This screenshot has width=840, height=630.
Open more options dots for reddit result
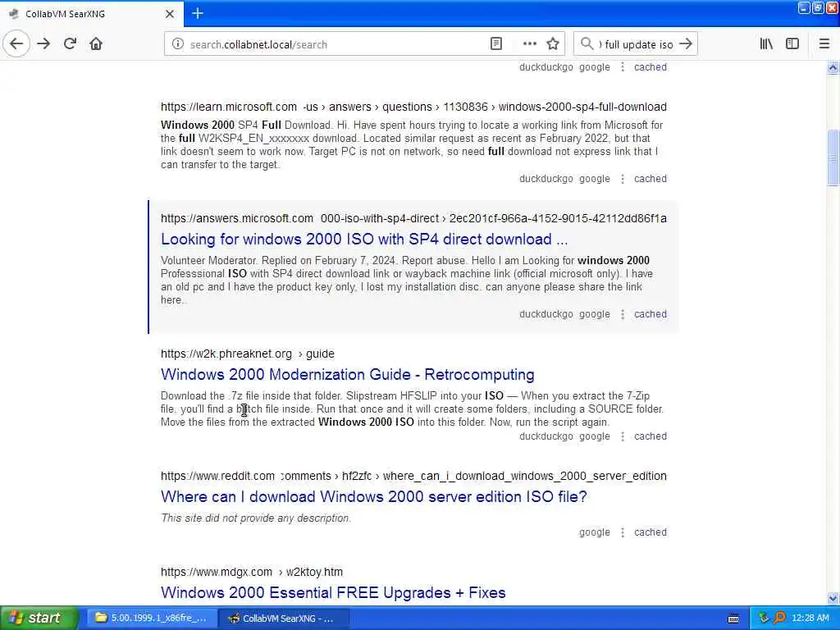click(622, 532)
